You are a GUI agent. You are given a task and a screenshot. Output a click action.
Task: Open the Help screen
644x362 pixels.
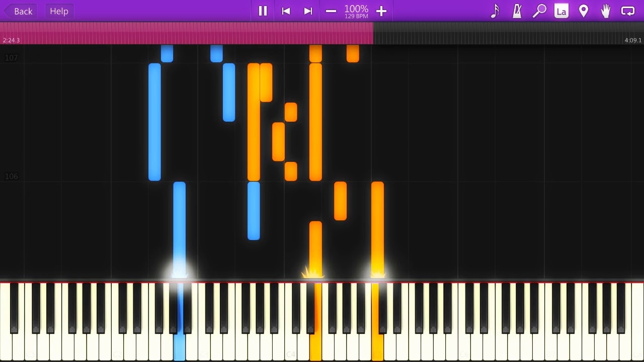59,11
